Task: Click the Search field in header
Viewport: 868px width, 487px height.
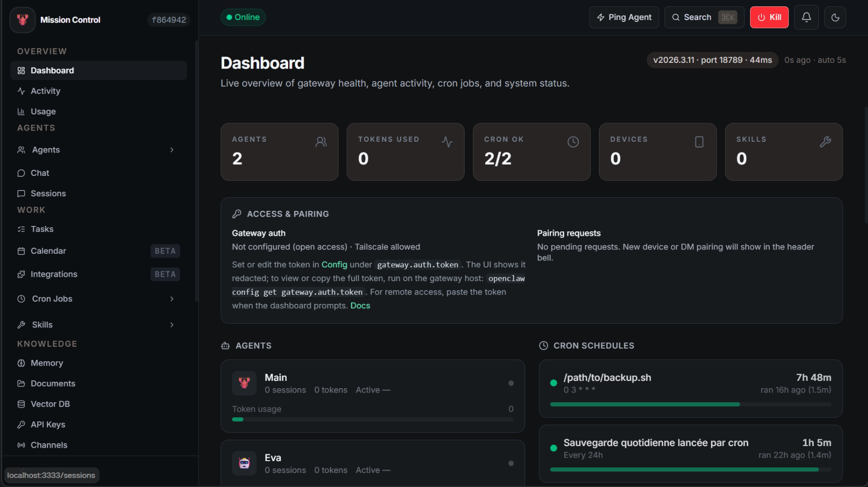Action: (x=704, y=18)
